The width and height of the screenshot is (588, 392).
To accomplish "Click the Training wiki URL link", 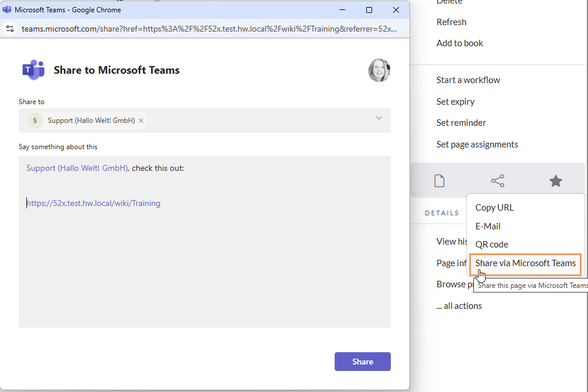I will (94, 204).
